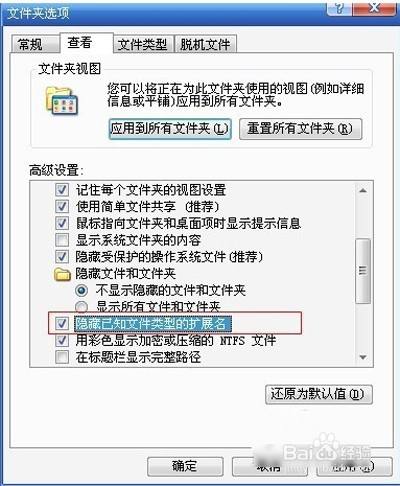Uncheck 隐藏已知文件类型的扩展名
Viewport: 400px width, 486px height.
click(62, 323)
